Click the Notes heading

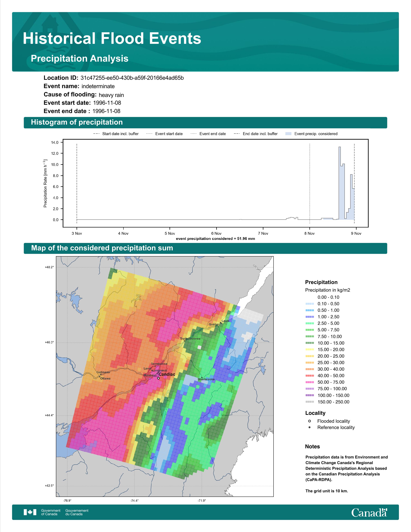click(x=312, y=447)
